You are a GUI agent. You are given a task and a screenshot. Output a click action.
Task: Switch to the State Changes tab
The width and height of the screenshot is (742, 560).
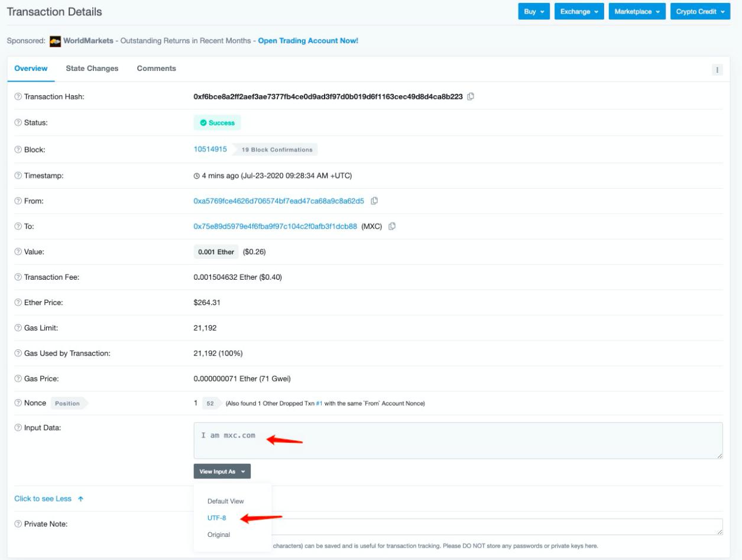click(92, 69)
